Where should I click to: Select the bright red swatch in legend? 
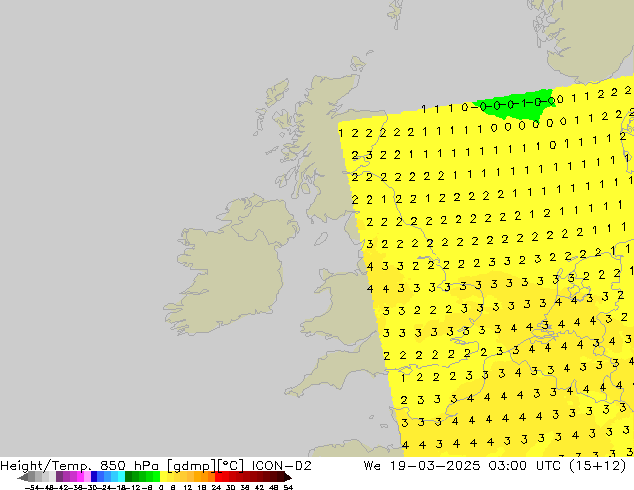click(218, 477)
